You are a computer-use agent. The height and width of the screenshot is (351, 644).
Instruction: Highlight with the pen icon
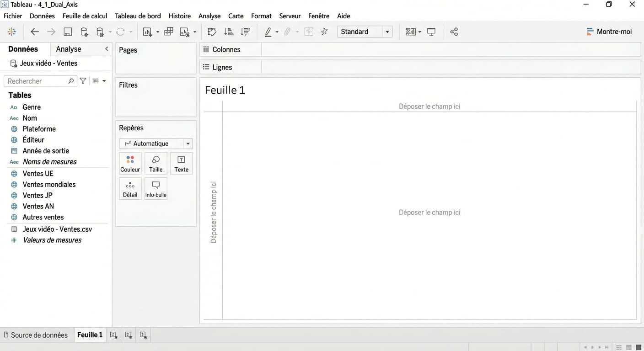click(x=268, y=32)
